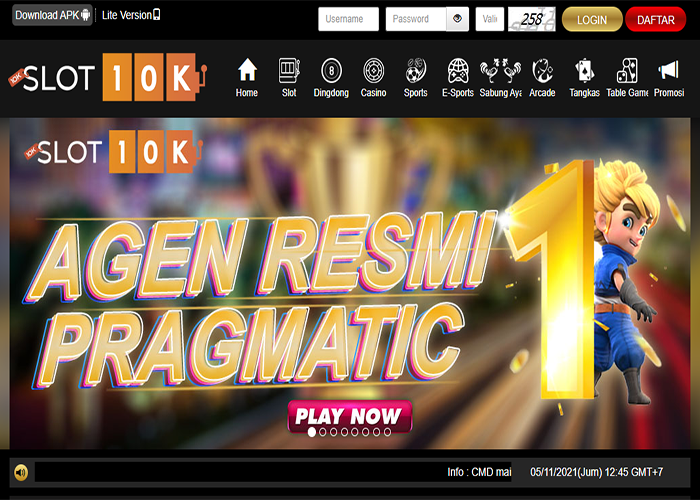The image size is (700, 500).
Task: Select the fifth banner slide dot
Action: [355, 432]
